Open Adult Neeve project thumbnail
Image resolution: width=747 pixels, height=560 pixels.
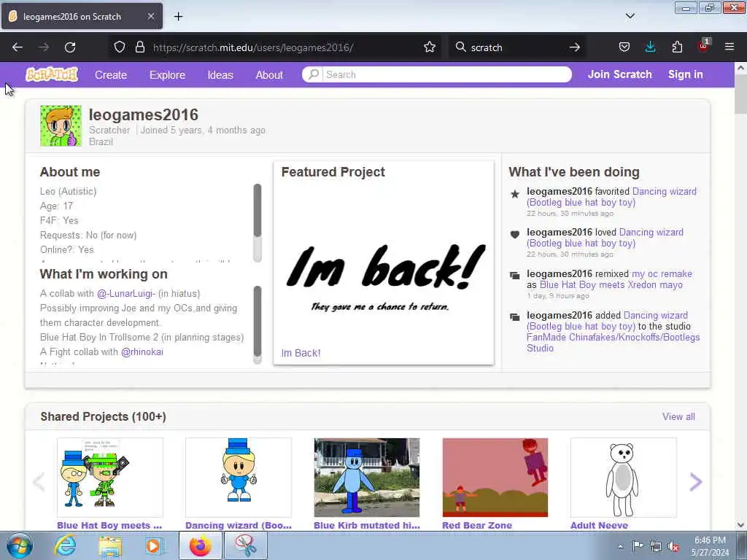pyautogui.click(x=624, y=477)
